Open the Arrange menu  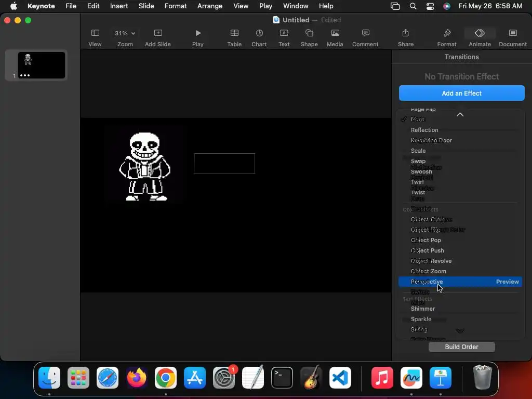pos(210,6)
